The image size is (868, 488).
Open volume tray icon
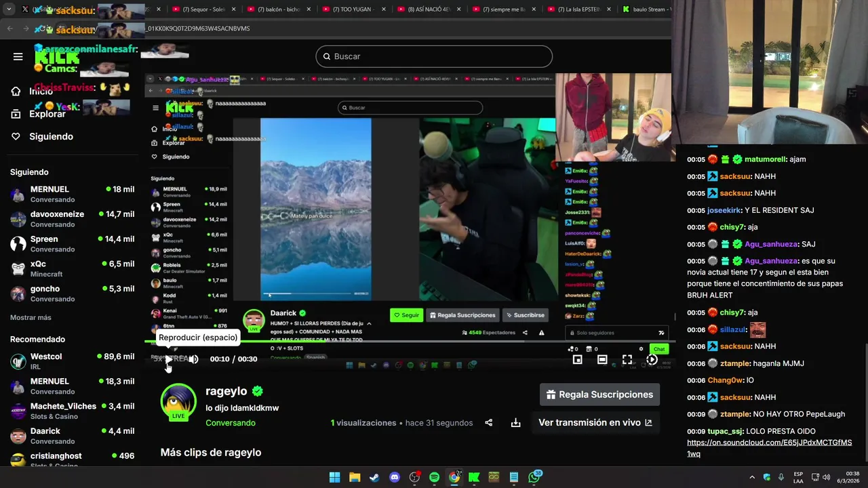tap(827, 477)
